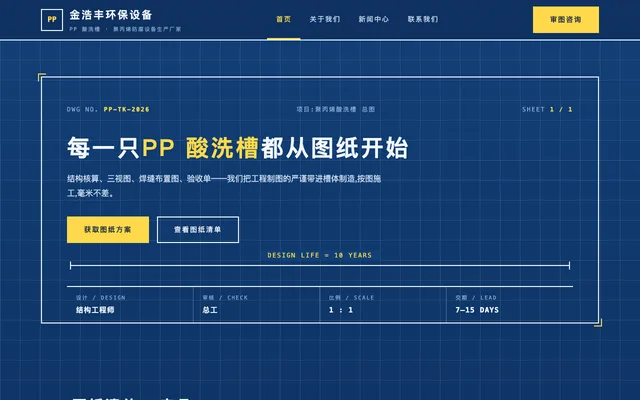This screenshot has height=400, width=640.
Task: Click the SHEET 1 / 1 label
Action: [x=547, y=109]
